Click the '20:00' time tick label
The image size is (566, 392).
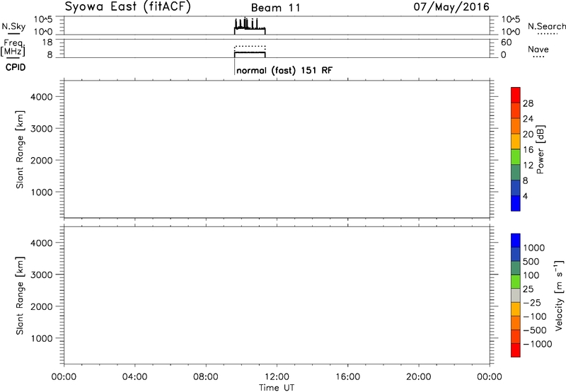tap(418, 377)
